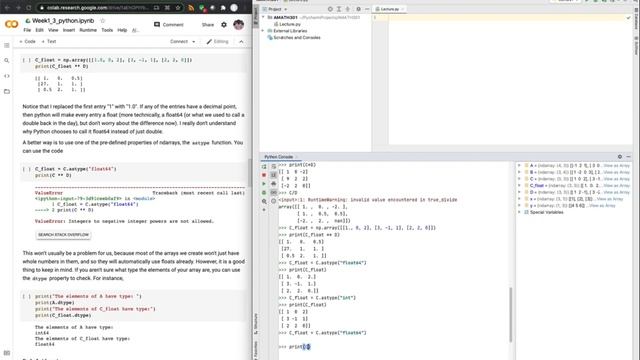Expand External Libraries in project tree
The image size is (640, 360).
(263, 31)
